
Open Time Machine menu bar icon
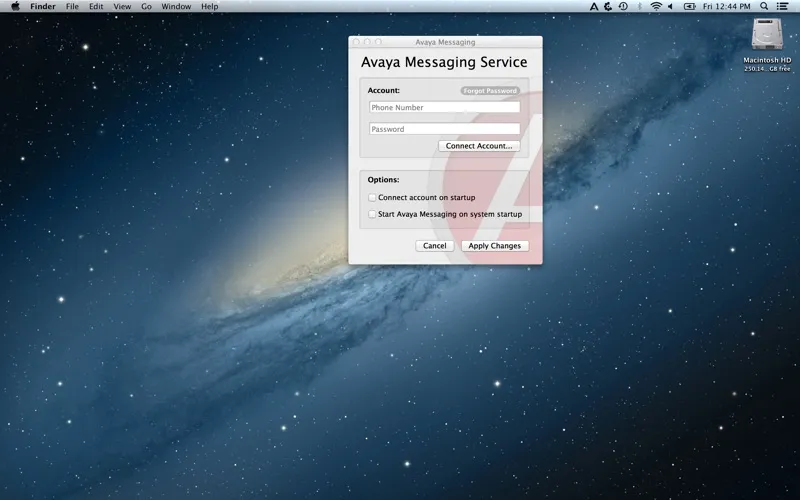(x=623, y=6)
